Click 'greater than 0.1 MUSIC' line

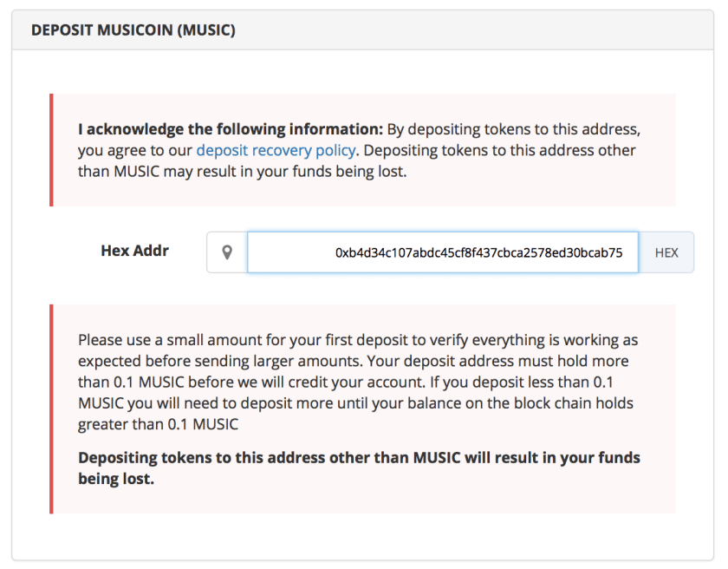[x=158, y=423]
